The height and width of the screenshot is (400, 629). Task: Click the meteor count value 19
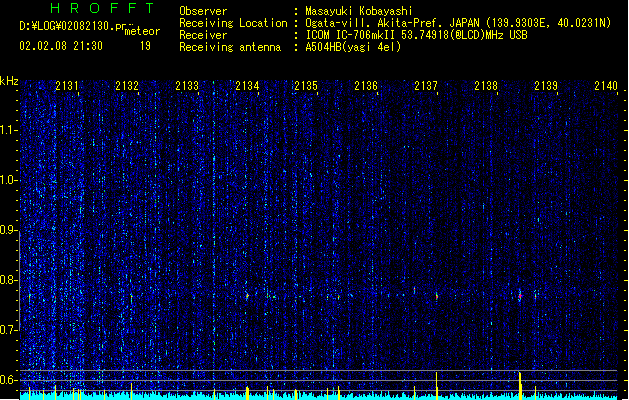[145, 46]
